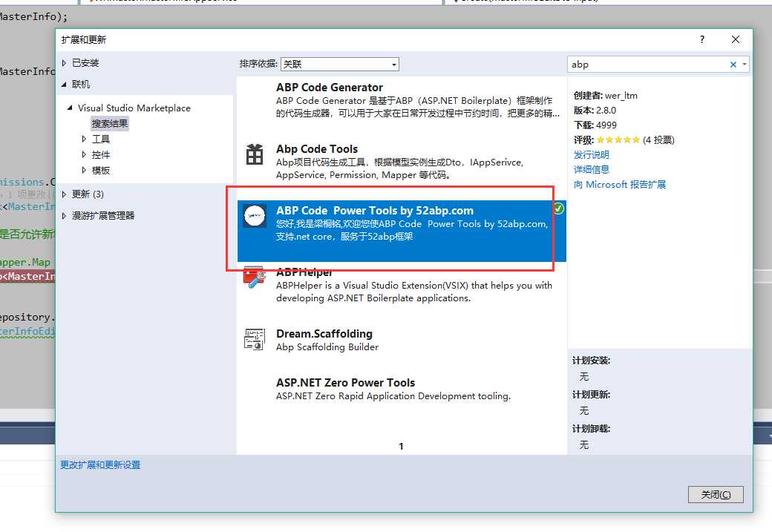The height and width of the screenshot is (532, 772).
Task: Open the sort-by 关联 combo box
Action: pos(340,64)
